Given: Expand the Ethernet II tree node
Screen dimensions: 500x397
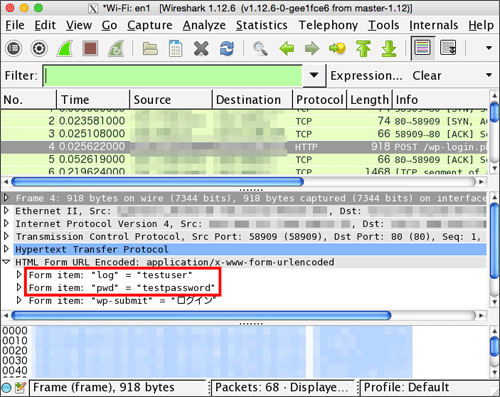Looking at the screenshot, I should pyautogui.click(x=6, y=211).
